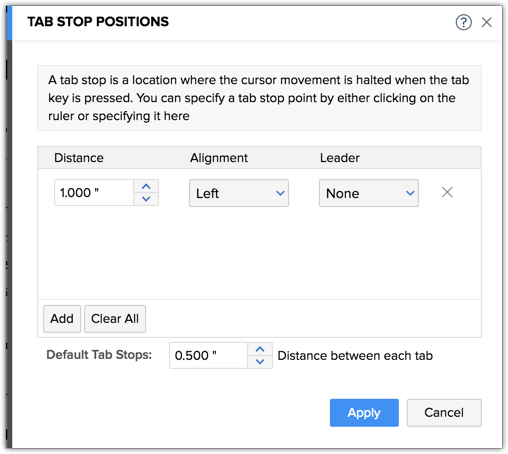Open the help question mark icon

(x=463, y=22)
